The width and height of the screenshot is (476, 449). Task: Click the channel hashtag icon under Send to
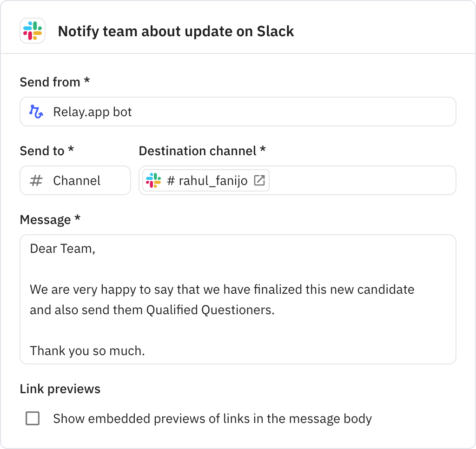pyautogui.click(x=36, y=180)
